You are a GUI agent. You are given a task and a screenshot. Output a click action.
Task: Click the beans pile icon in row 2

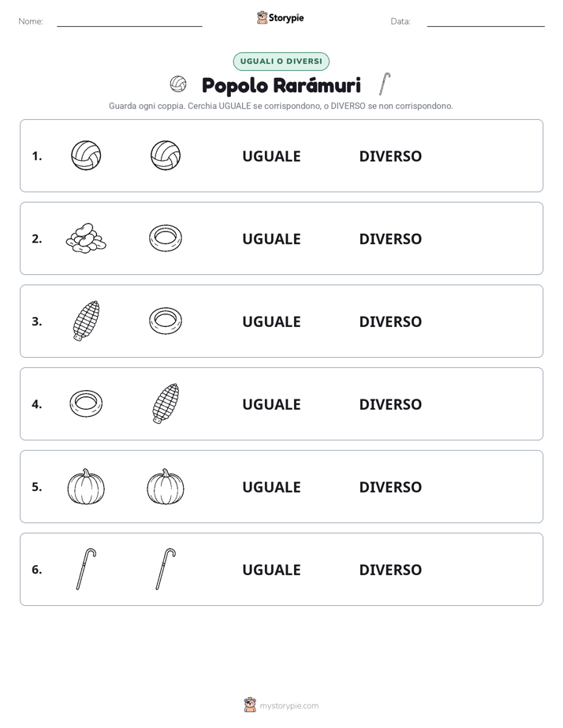[x=86, y=238]
